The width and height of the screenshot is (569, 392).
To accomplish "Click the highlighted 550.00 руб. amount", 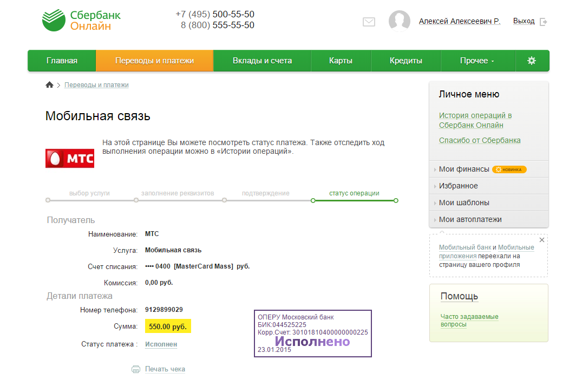I will tap(168, 326).
